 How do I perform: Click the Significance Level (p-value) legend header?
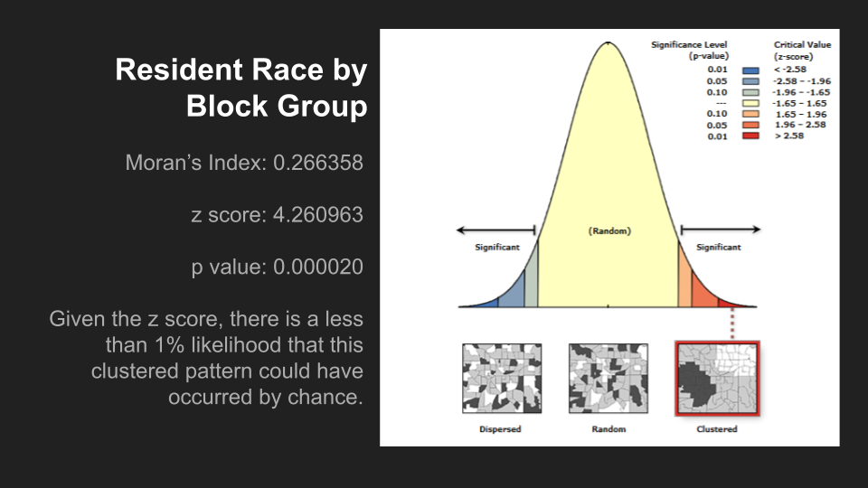(690, 51)
